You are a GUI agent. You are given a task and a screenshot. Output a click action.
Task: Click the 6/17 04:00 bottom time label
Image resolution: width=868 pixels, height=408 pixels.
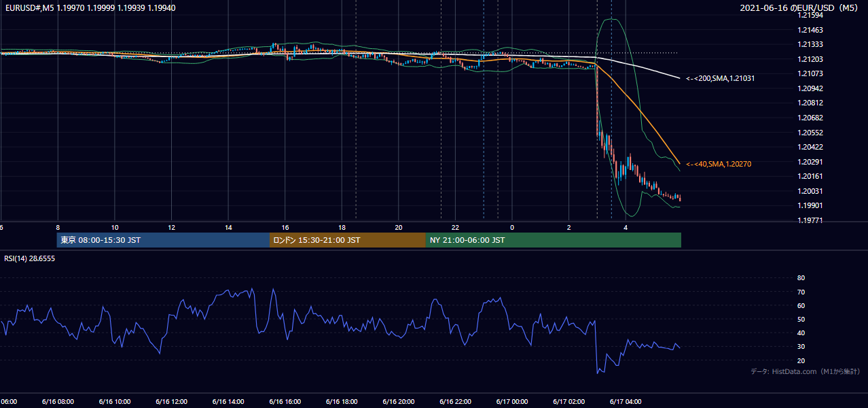[x=626, y=401]
